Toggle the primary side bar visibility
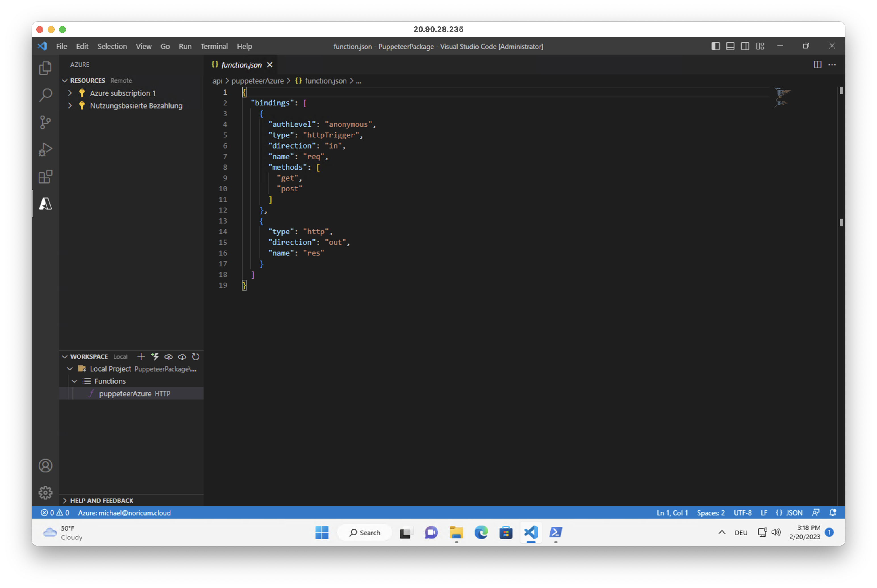Viewport: 877px width, 588px height. tap(715, 46)
